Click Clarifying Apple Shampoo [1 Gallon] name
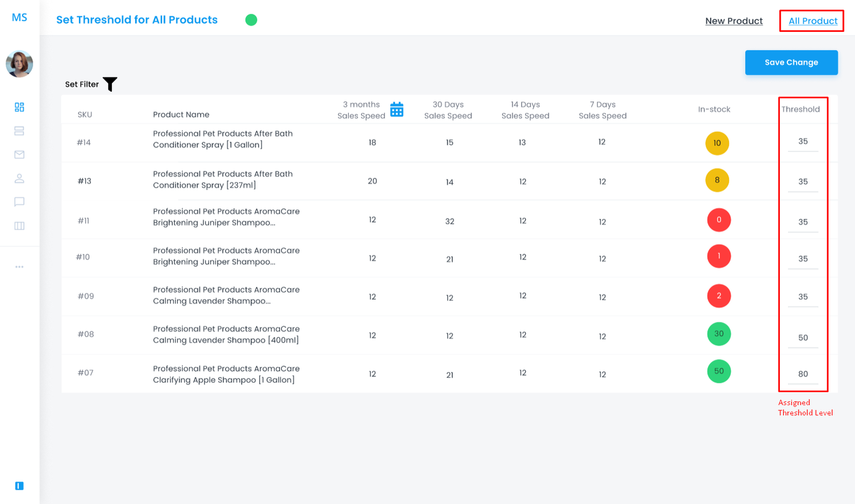This screenshot has height=504, width=855. click(x=227, y=375)
